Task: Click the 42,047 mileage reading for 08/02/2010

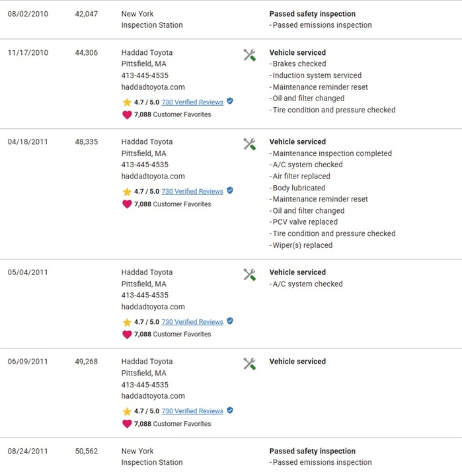Action: (x=87, y=14)
